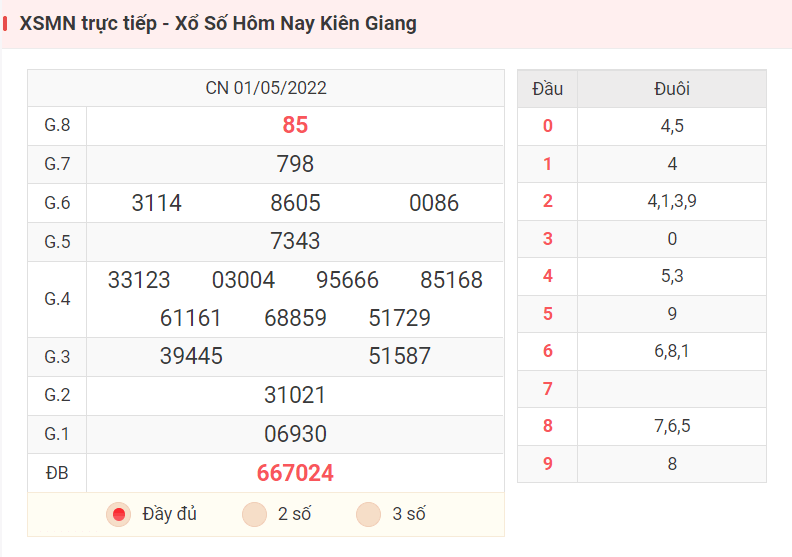The height and width of the screenshot is (557, 792).
Task: Click the ĐB row label
Action: pyautogui.click(x=57, y=473)
